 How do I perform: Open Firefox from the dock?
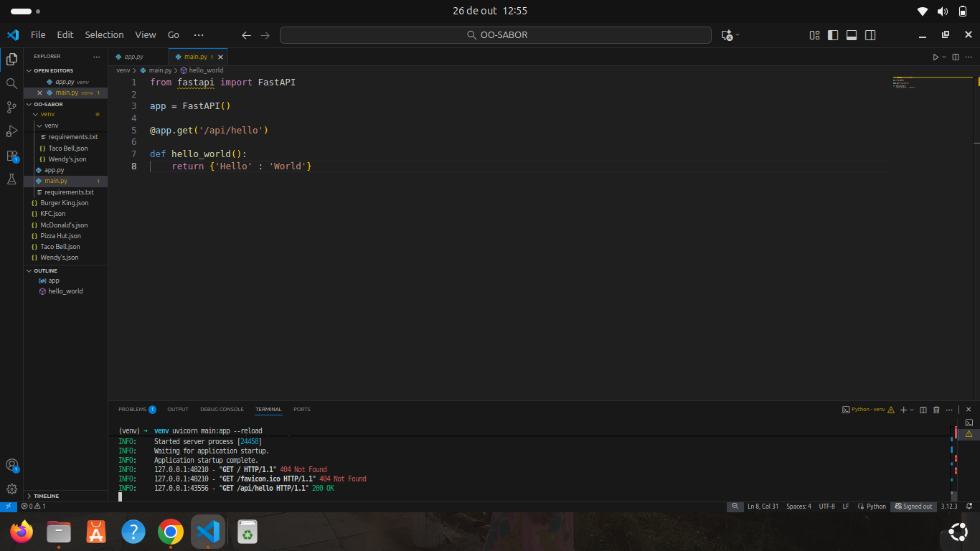(x=22, y=532)
